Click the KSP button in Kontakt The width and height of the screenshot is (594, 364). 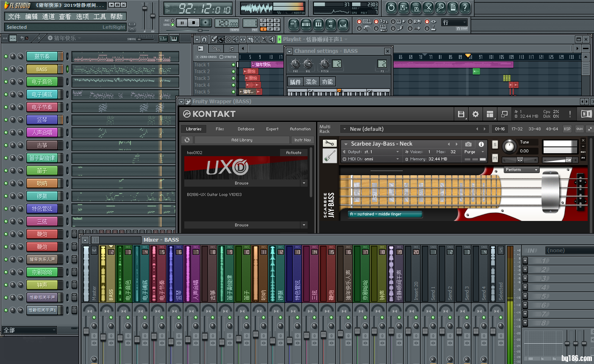[567, 129]
